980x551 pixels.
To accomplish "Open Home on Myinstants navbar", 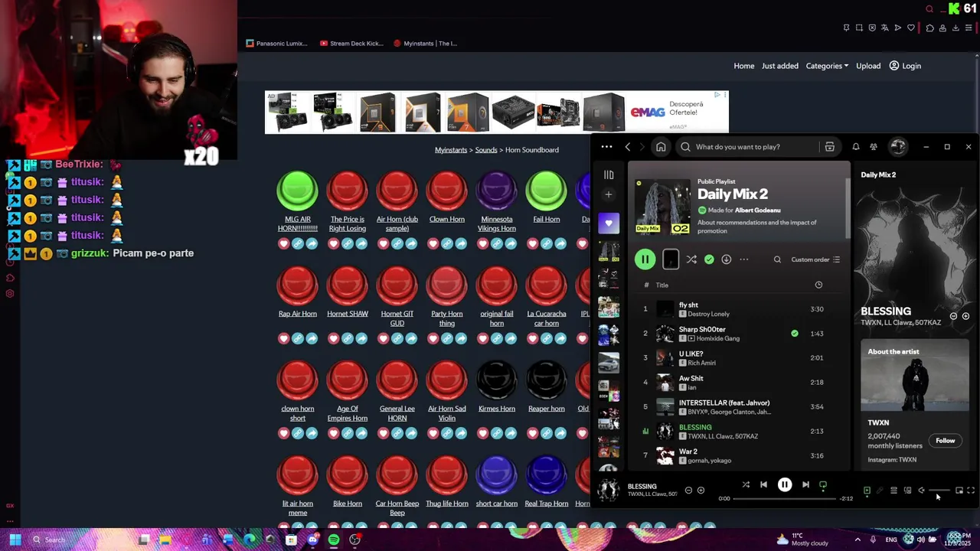I will (x=744, y=66).
